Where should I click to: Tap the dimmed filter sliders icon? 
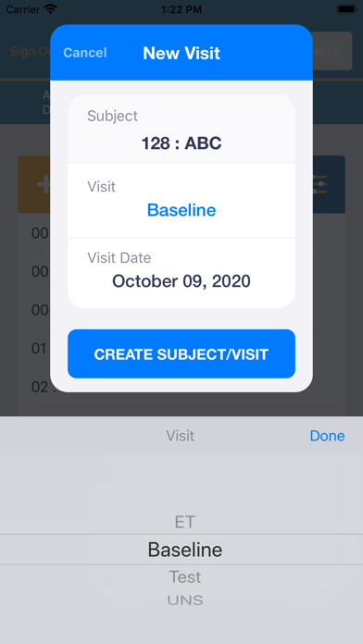coord(320,184)
